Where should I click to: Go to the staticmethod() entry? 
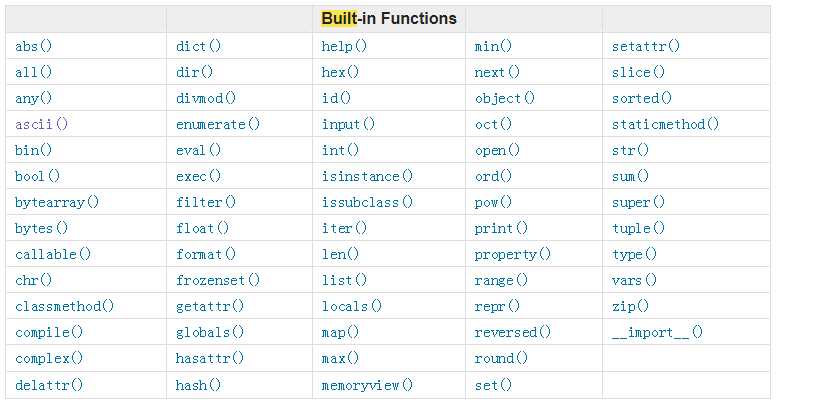point(666,124)
